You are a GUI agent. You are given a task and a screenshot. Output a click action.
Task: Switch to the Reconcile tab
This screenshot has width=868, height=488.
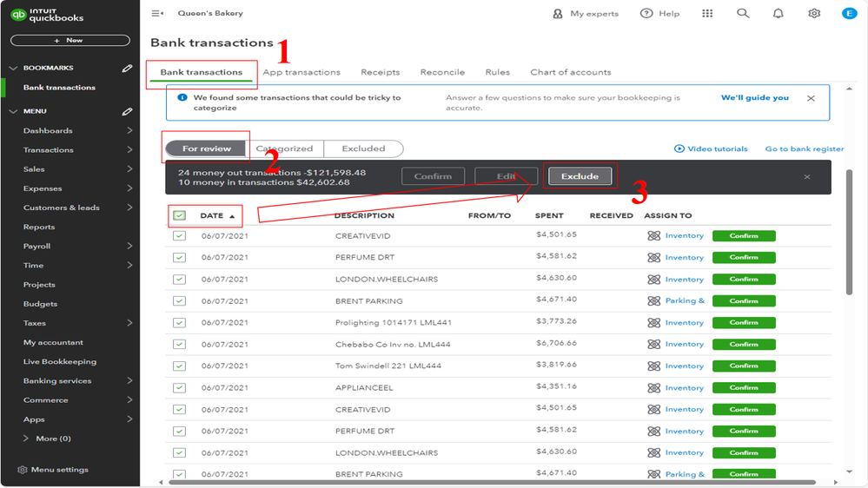[x=442, y=72]
